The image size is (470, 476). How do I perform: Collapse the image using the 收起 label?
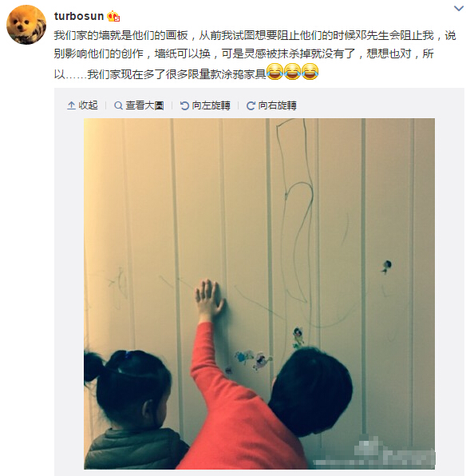point(88,105)
